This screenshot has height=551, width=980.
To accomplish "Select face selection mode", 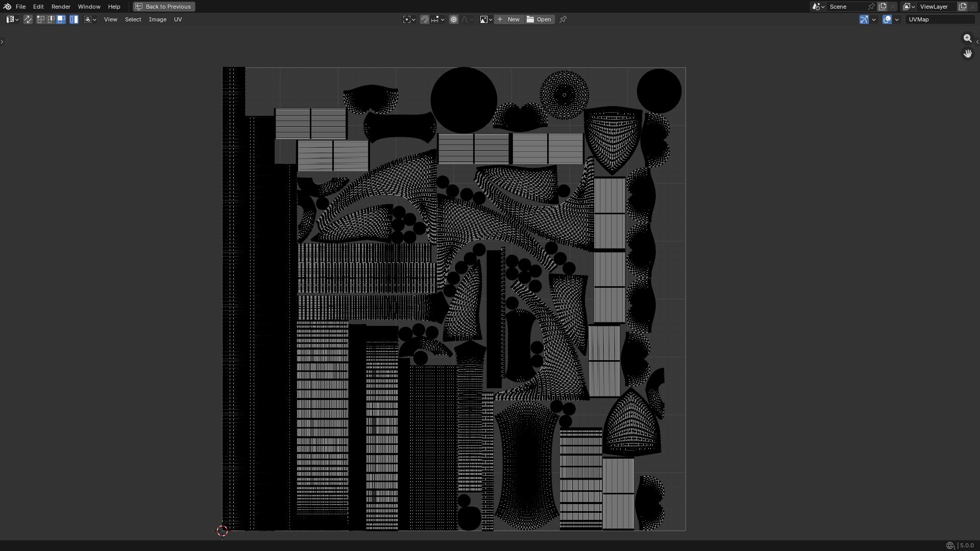I will pyautogui.click(x=61, y=19).
